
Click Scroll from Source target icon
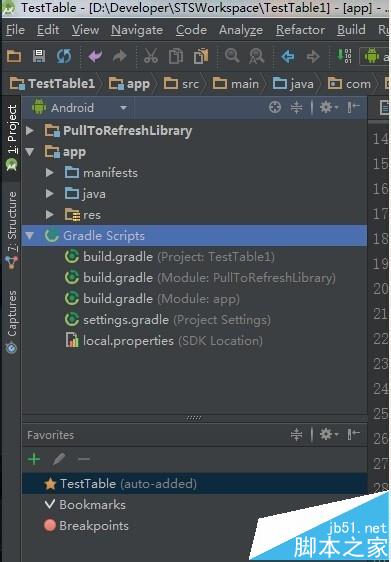[x=275, y=107]
